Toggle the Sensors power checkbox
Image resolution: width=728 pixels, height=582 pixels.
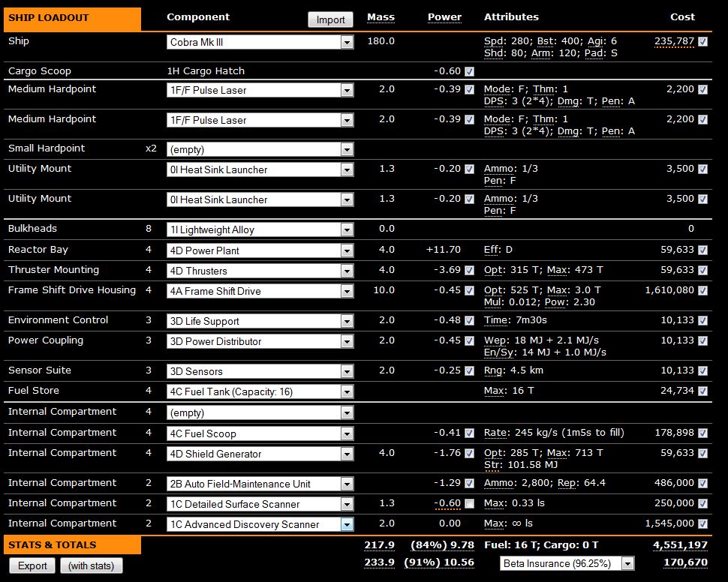point(469,370)
